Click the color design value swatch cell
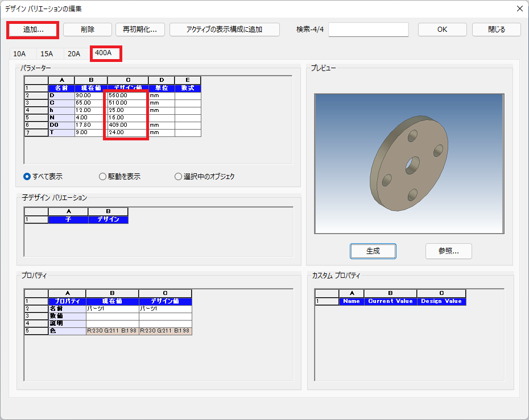Screen dimensions: 529x420 pos(165,331)
